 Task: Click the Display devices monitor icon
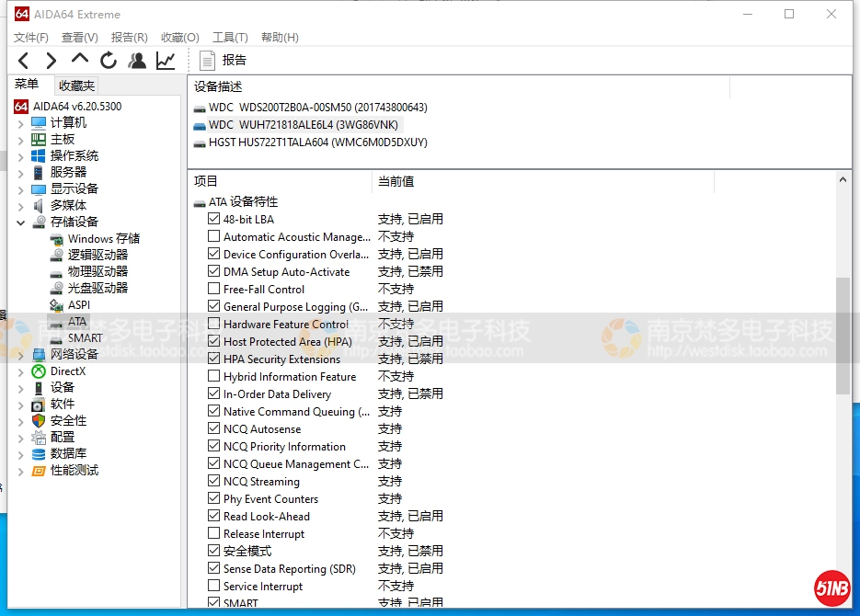pos(39,189)
